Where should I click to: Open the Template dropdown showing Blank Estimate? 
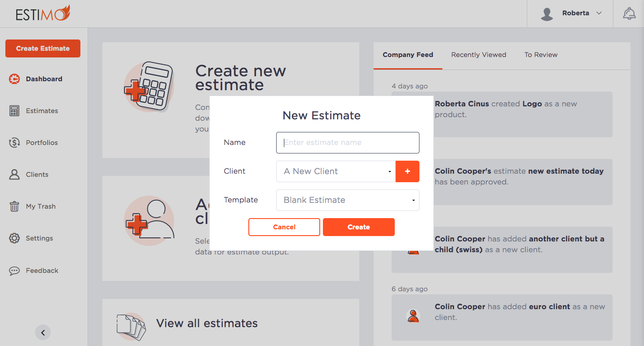pyautogui.click(x=348, y=200)
